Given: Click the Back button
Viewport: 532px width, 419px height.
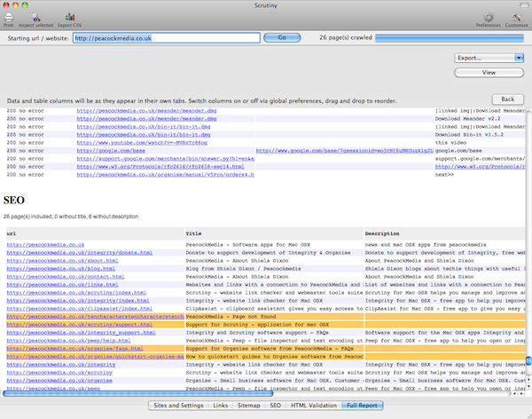Looking at the screenshot, I should (x=507, y=99).
